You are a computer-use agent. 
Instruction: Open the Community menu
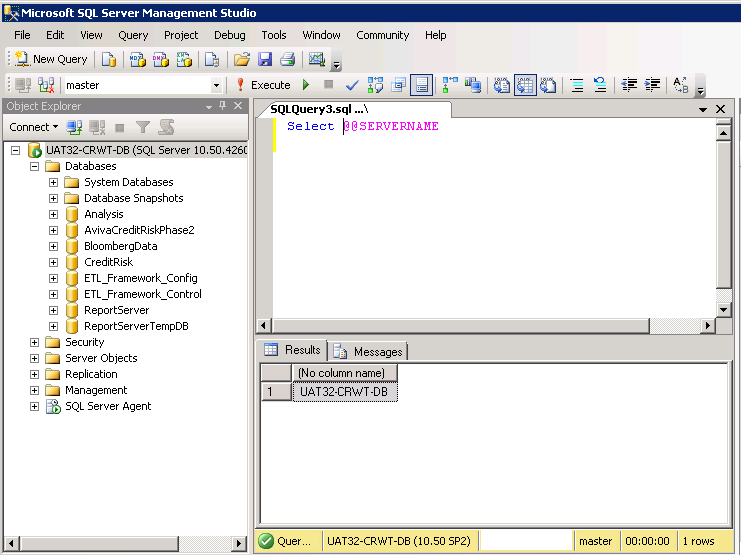[x=383, y=35]
